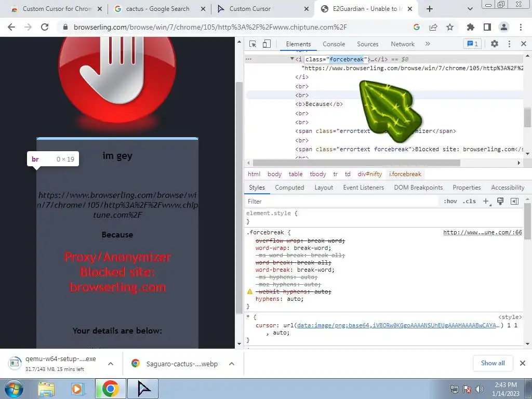532x399 pixels.
Task: Collapse the i.forcebreak element node
Action: 292,59
